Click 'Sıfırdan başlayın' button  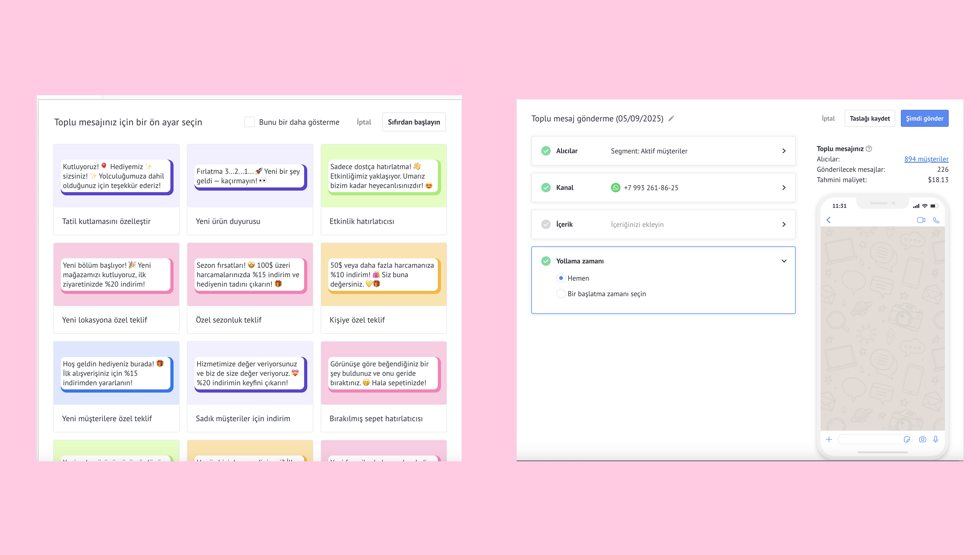[x=414, y=122]
